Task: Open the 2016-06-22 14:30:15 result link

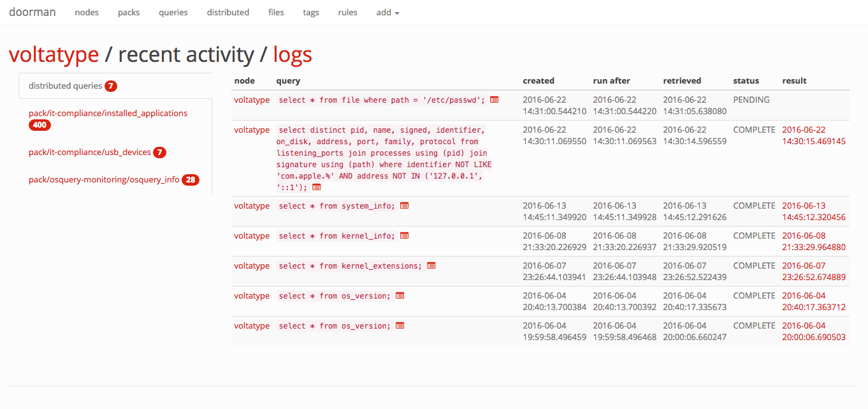Action: pos(814,135)
